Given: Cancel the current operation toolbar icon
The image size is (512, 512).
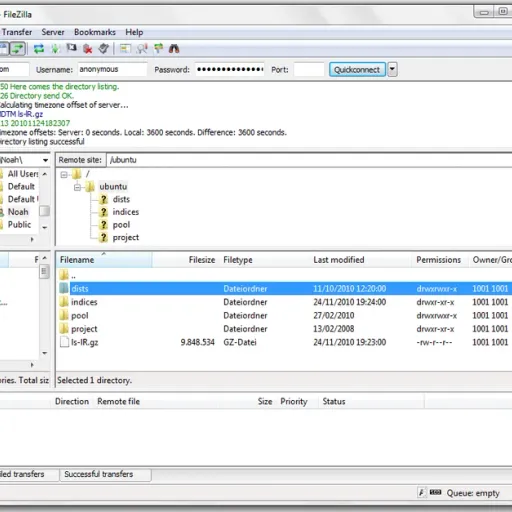Looking at the screenshot, I should (71, 49).
